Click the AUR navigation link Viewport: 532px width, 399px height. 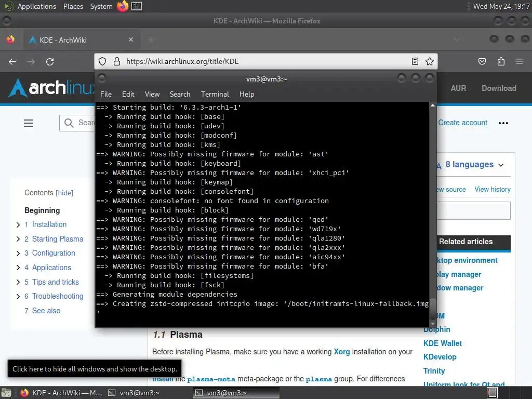(458, 88)
